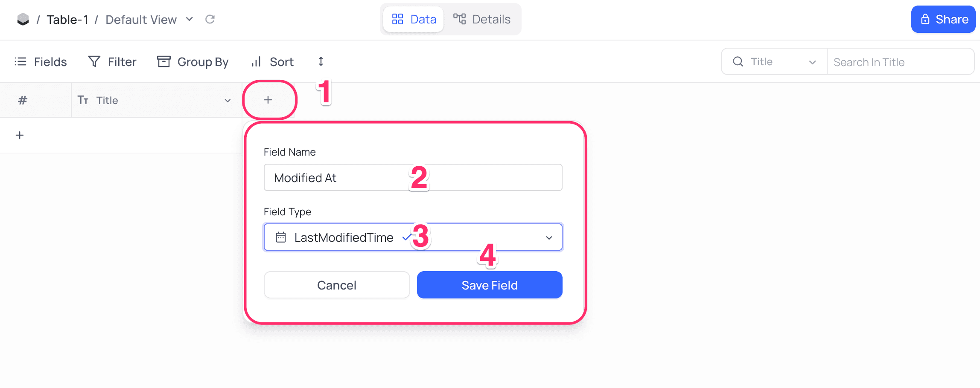Click the plus icon to add field

[x=268, y=100]
